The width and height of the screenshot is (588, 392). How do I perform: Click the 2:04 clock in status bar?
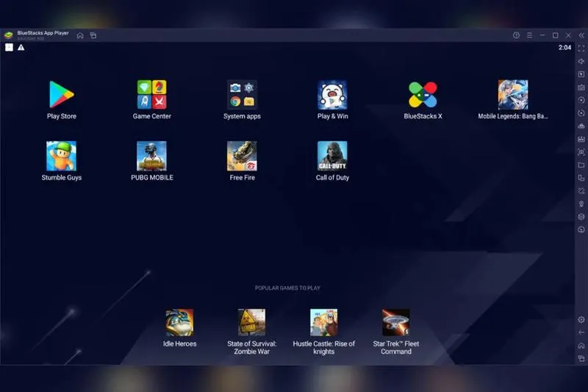[x=564, y=48]
